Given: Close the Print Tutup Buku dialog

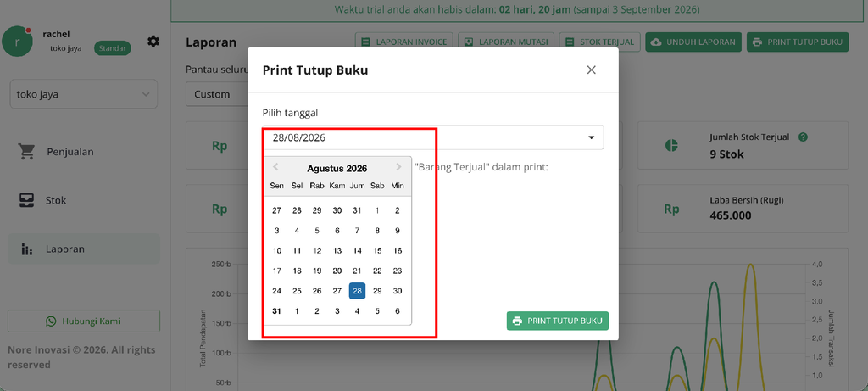Looking at the screenshot, I should (591, 70).
